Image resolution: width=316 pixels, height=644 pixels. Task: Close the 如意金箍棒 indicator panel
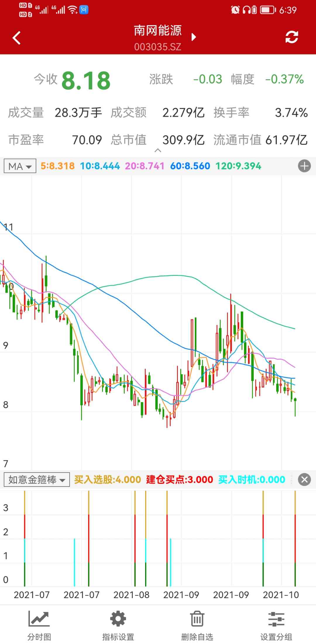point(304,479)
